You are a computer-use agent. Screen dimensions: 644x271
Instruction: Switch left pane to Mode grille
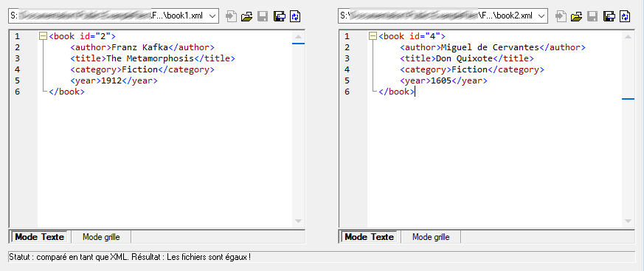pyautogui.click(x=101, y=237)
